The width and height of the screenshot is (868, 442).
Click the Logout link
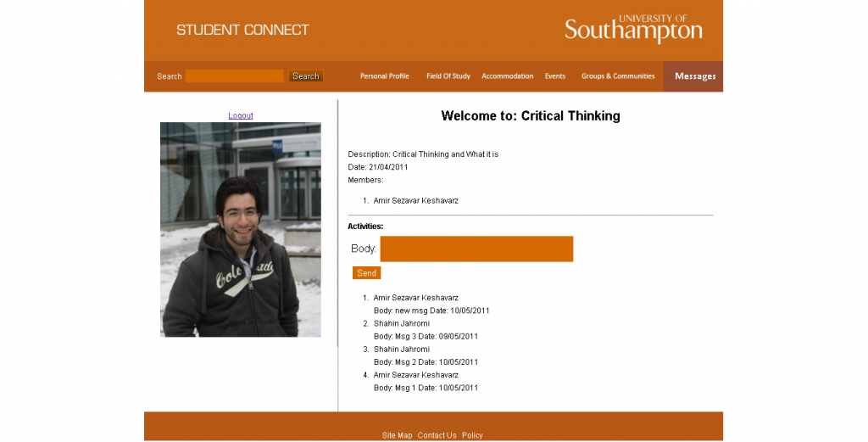241,115
